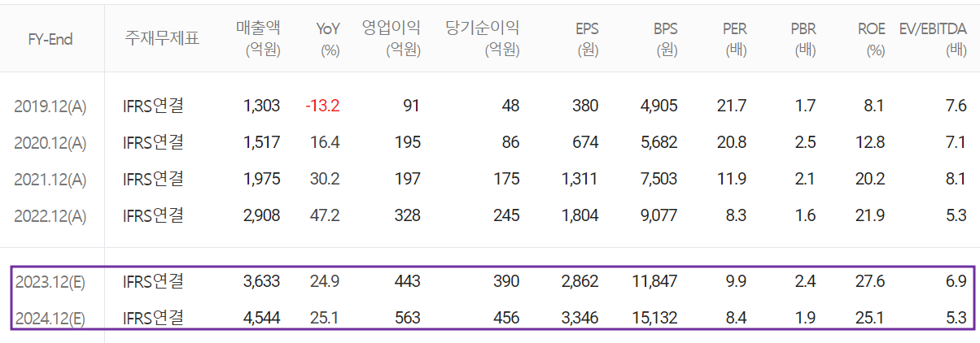
Task: Select the 380 EPS value
Action: pos(584,106)
